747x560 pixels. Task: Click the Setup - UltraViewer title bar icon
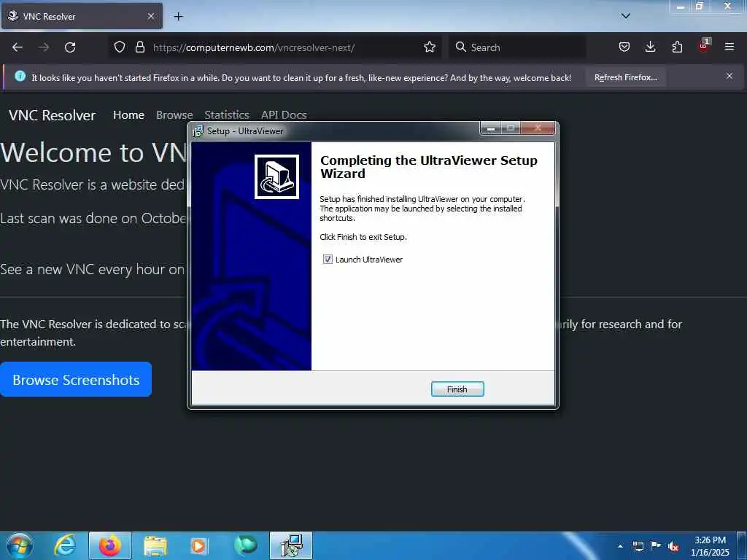coord(198,131)
